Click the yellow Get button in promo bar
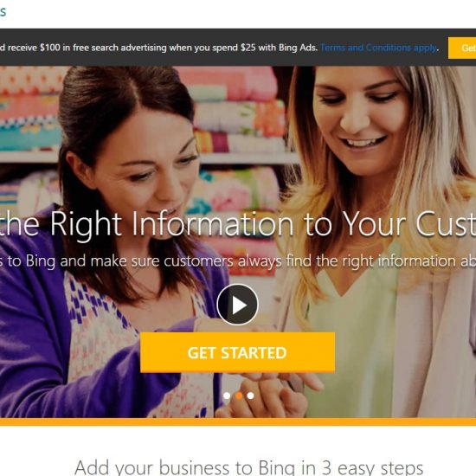Image resolution: width=476 pixels, height=476 pixels. point(462,48)
